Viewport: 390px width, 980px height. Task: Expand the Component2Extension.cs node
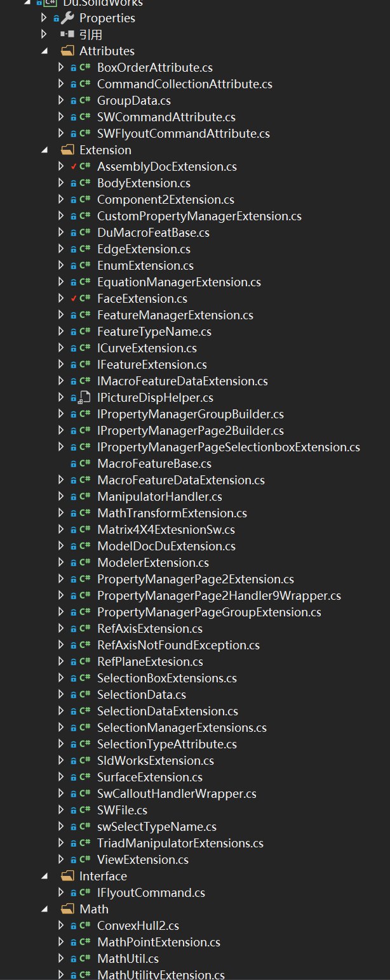pyautogui.click(x=61, y=199)
